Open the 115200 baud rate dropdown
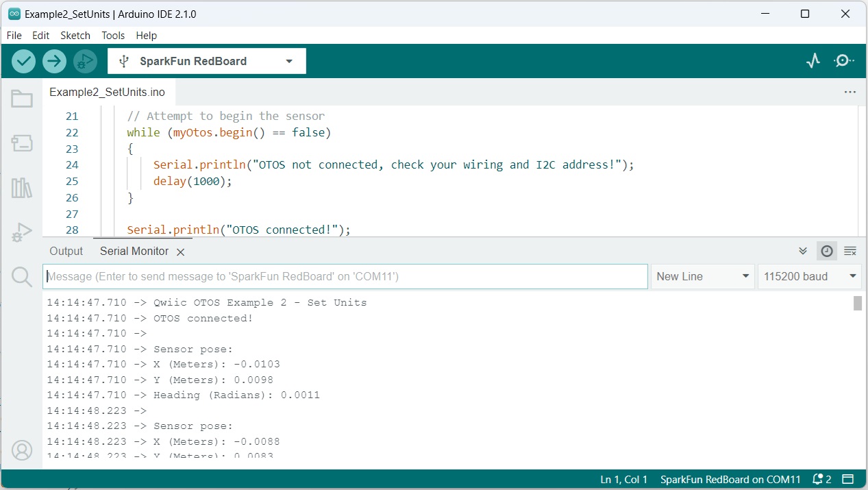 tap(810, 276)
